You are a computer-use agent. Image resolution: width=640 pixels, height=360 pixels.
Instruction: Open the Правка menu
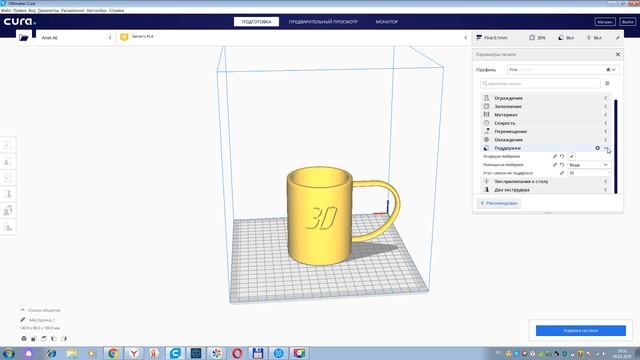(x=20, y=10)
